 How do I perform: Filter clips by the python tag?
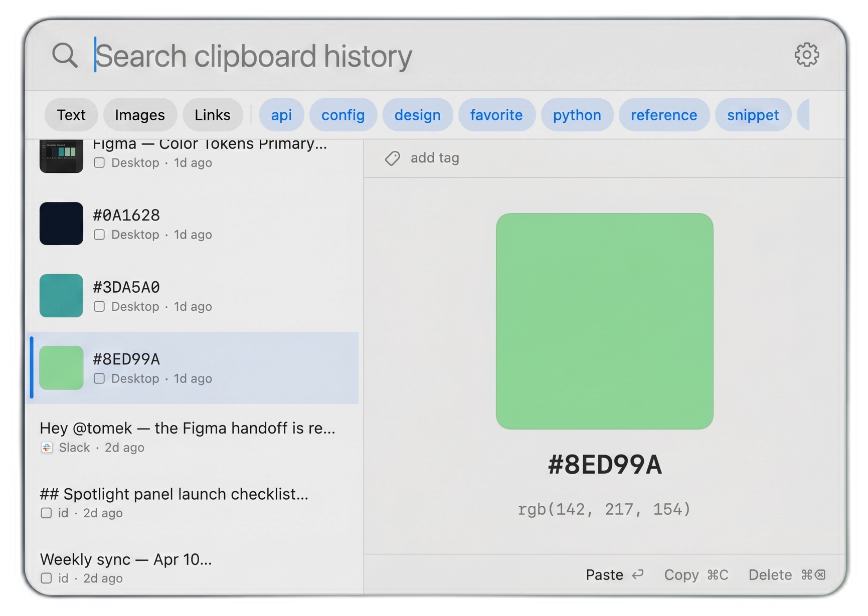click(577, 115)
